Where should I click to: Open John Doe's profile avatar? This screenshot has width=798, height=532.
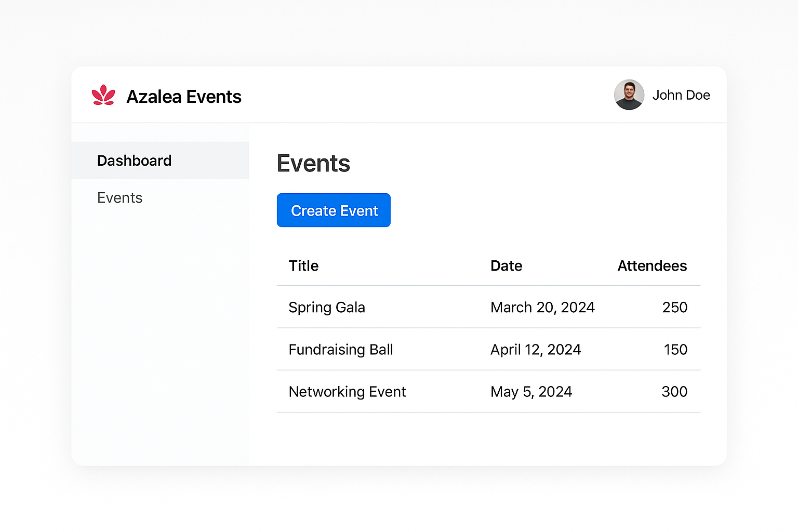click(629, 95)
